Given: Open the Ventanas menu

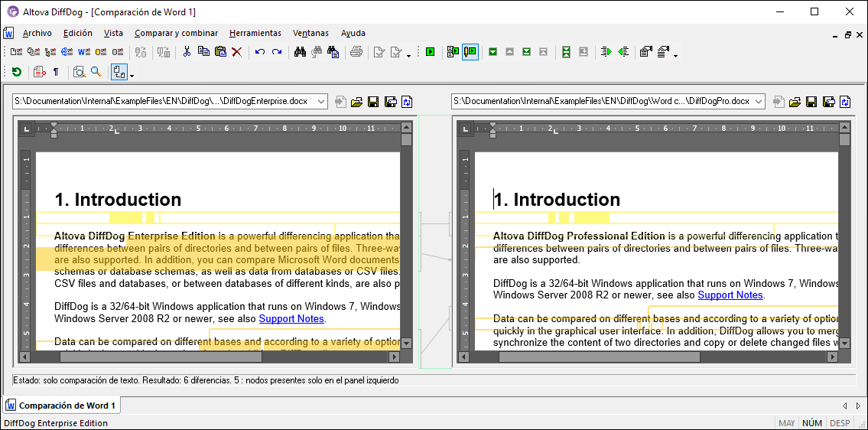Looking at the screenshot, I should 310,33.
